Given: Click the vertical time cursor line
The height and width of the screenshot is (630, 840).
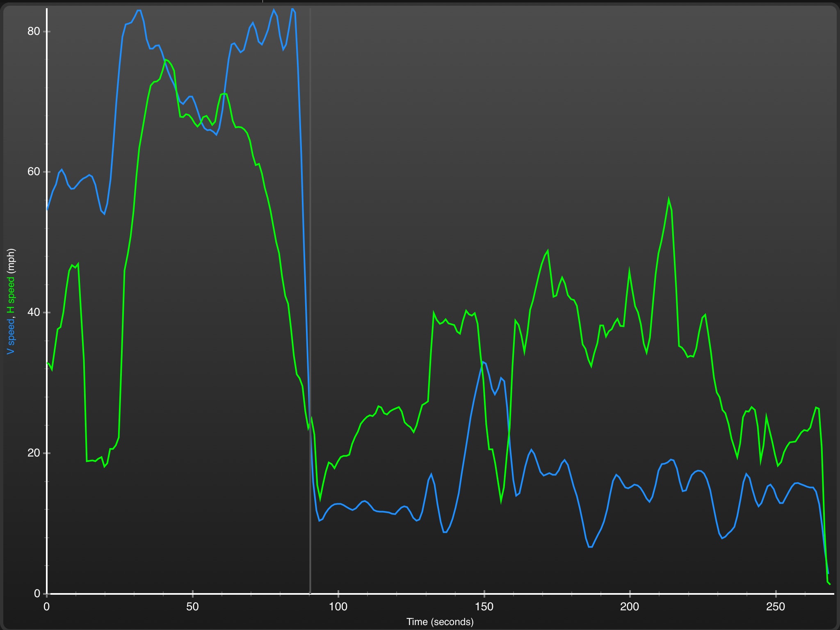Looking at the screenshot, I should 310,301.
